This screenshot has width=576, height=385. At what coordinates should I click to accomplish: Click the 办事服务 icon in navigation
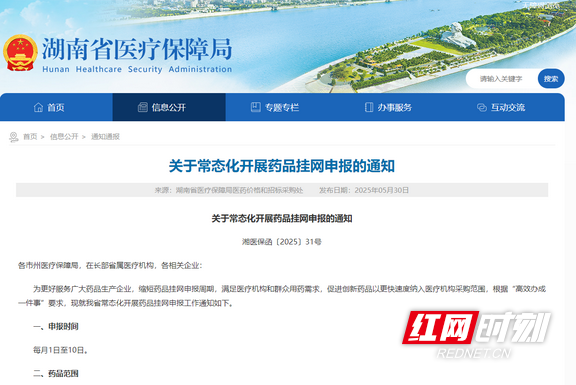coord(369,107)
